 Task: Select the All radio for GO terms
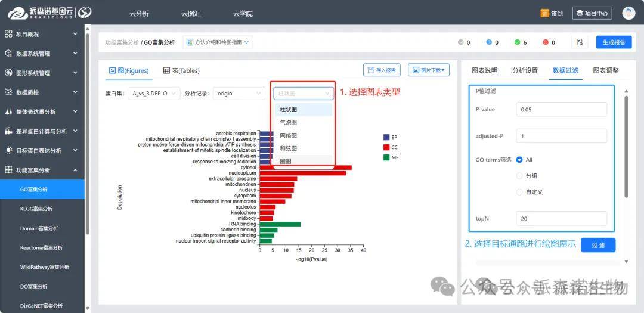pos(519,160)
